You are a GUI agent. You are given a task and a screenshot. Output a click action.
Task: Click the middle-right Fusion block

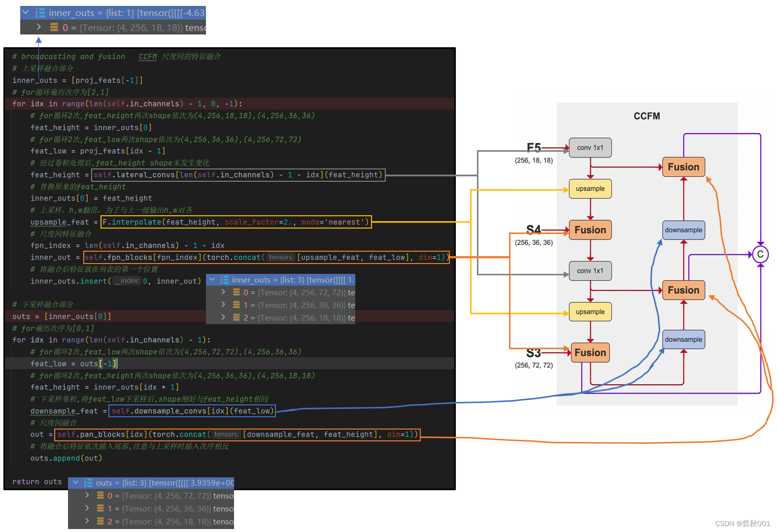pyautogui.click(x=683, y=290)
